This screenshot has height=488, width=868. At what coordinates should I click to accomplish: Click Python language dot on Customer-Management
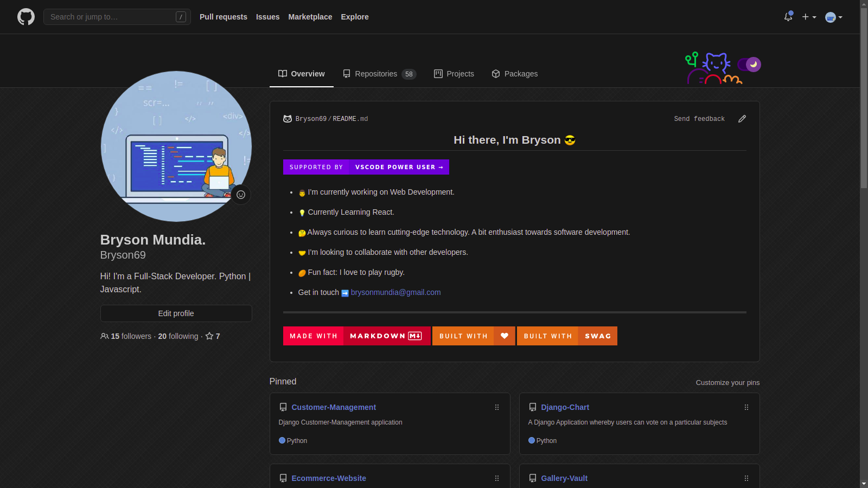point(282,440)
